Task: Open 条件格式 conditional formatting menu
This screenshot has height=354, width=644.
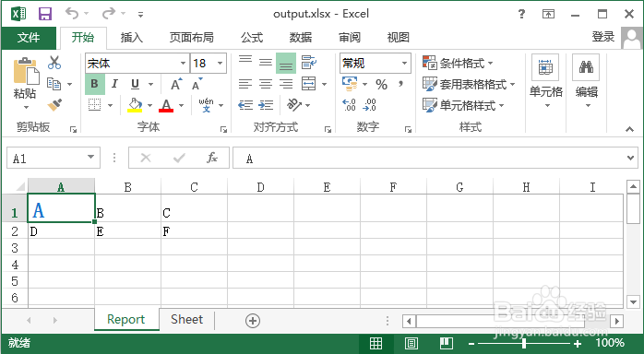Action: coord(458,64)
